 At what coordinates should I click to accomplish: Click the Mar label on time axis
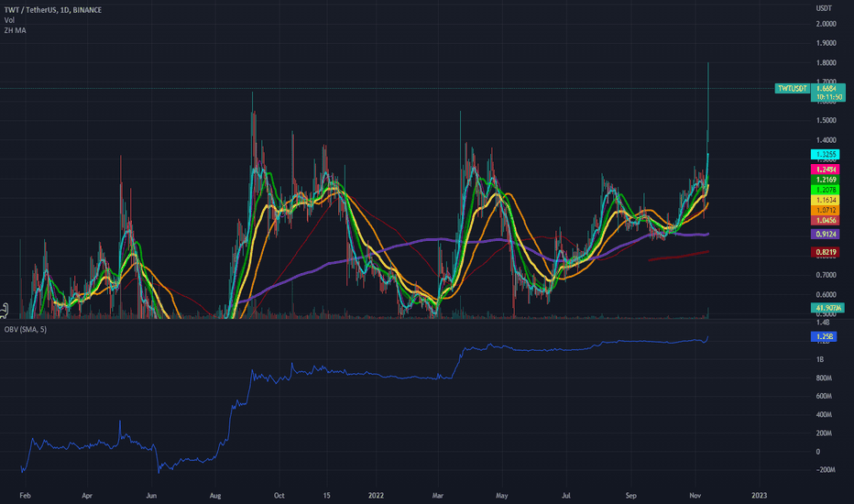click(x=438, y=496)
